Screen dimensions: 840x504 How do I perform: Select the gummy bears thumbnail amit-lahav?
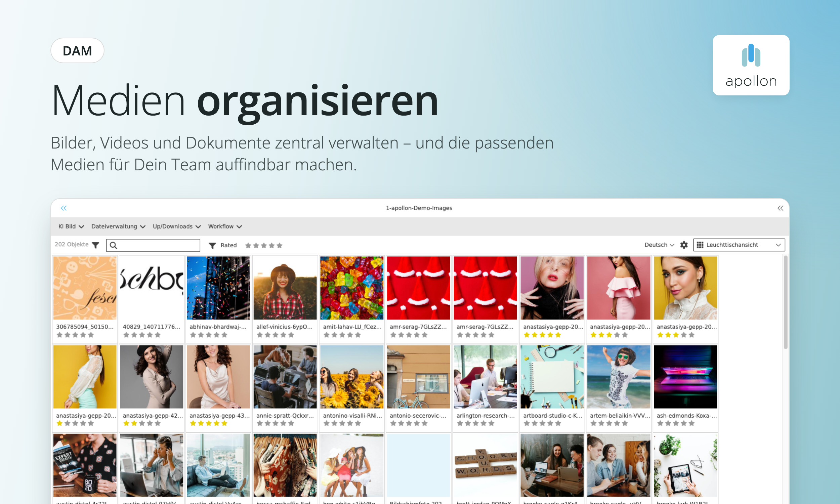click(352, 288)
